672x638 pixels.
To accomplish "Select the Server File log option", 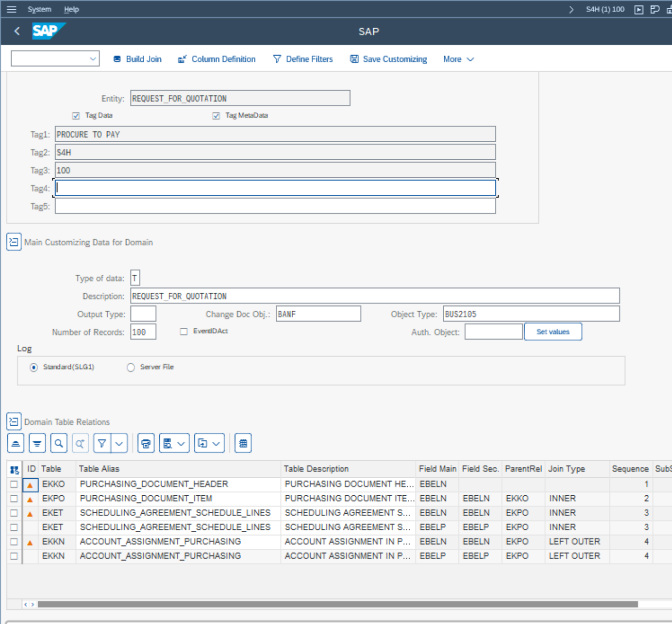I will point(131,367).
